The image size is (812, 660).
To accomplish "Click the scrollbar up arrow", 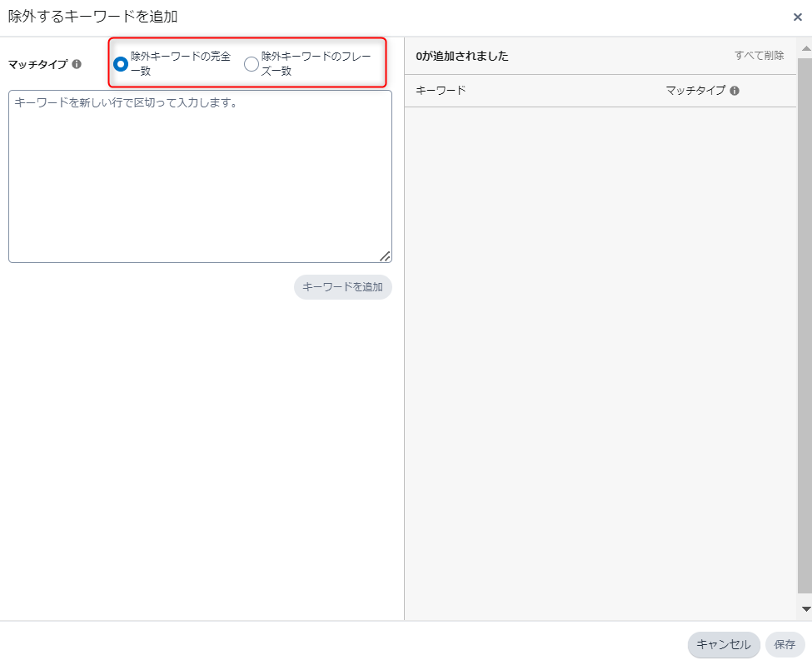I will 806,48.
